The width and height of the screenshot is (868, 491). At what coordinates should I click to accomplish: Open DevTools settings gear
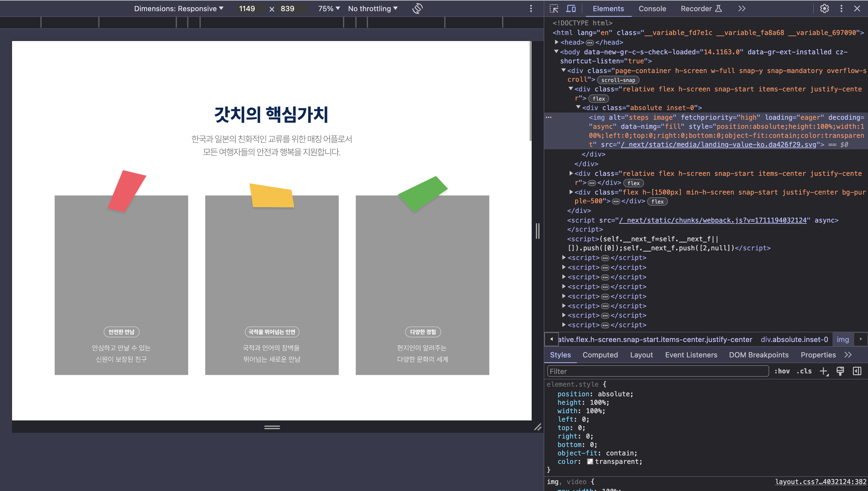click(824, 8)
